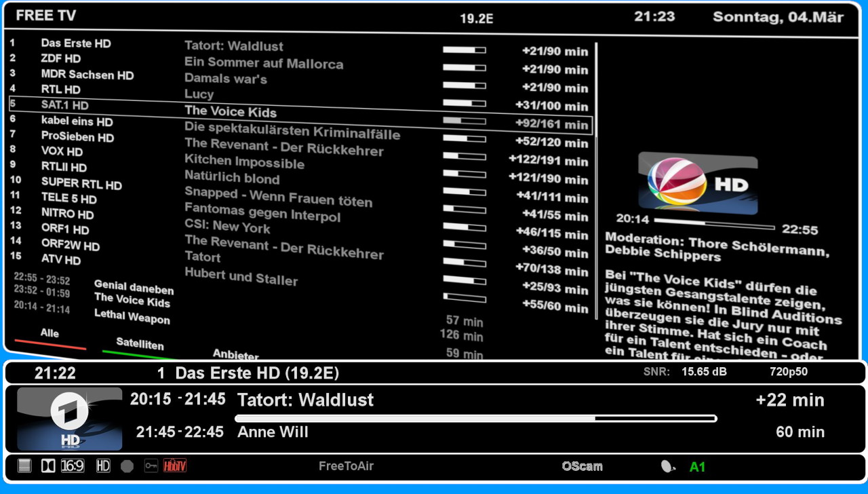
Task: Click the 16:9 aspect ratio icon
Action: [x=73, y=466]
